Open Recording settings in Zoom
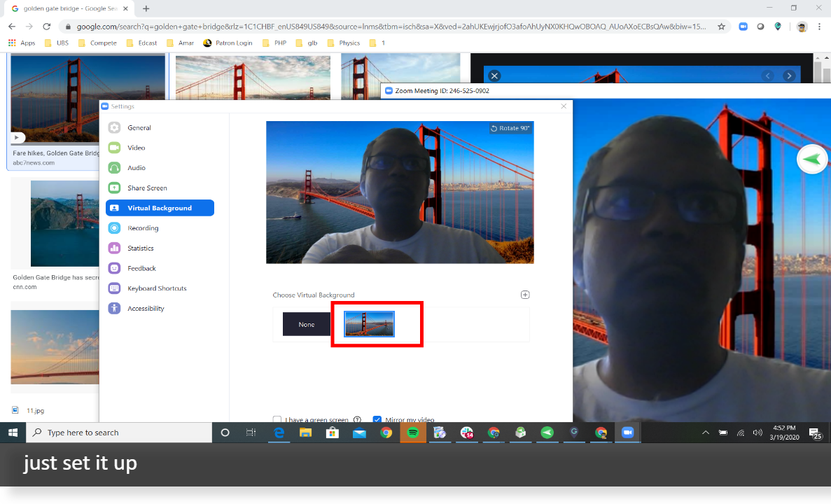Image resolution: width=831 pixels, height=504 pixels. coord(144,227)
